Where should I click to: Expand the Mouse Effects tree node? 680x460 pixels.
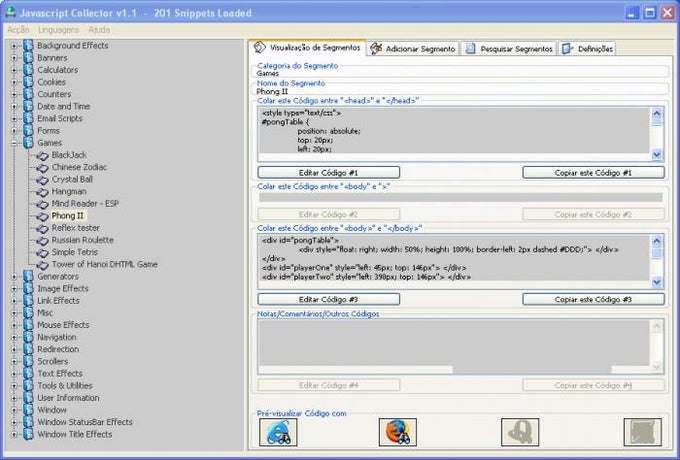tap(14, 325)
